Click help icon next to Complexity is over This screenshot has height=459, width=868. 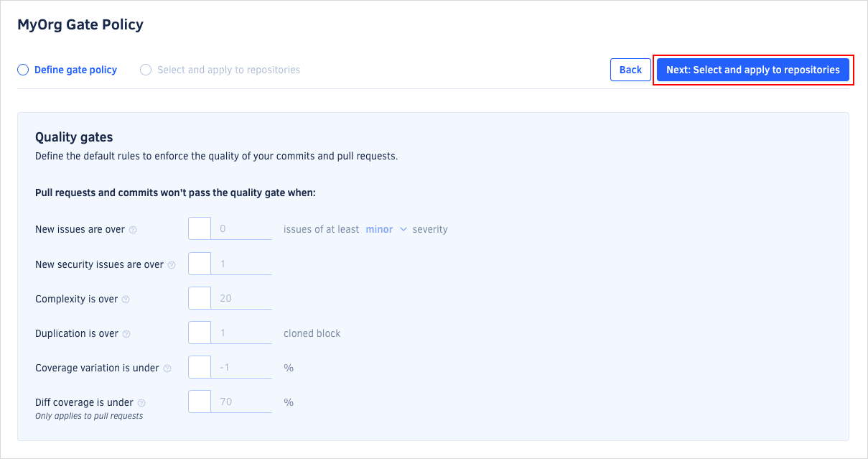126,300
